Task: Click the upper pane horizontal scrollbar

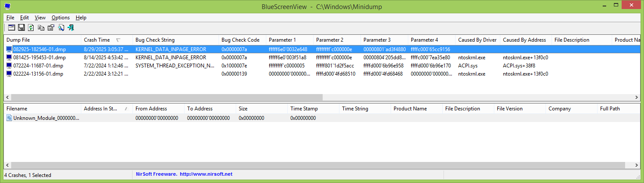Action: (x=167, y=97)
